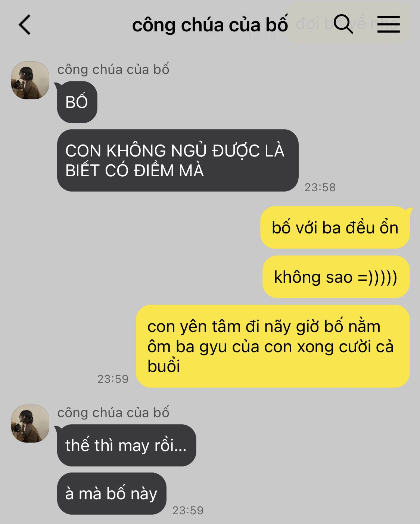This screenshot has width=420, height=524.
Task: Tap the long message 'con yên tâm đi'
Action: [x=273, y=346]
